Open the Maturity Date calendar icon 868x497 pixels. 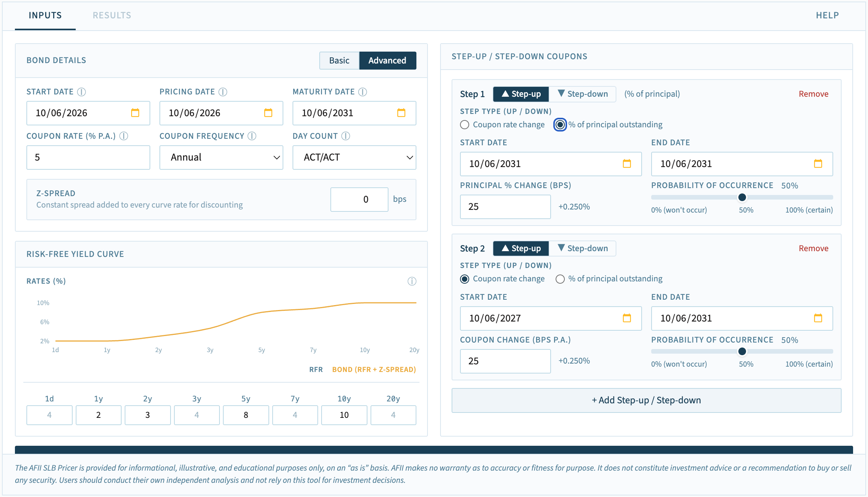point(401,113)
